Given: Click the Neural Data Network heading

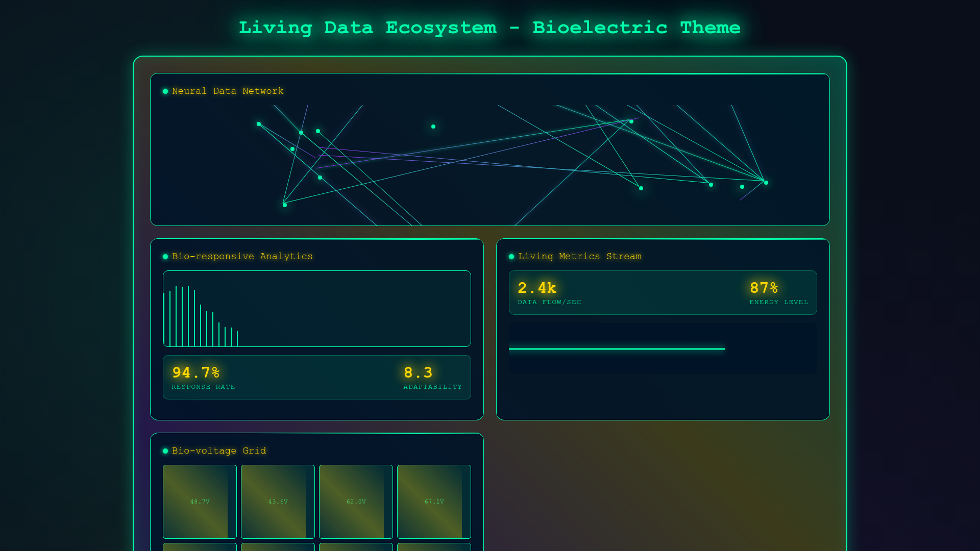Looking at the screenshot, I should tap(227, 91).
